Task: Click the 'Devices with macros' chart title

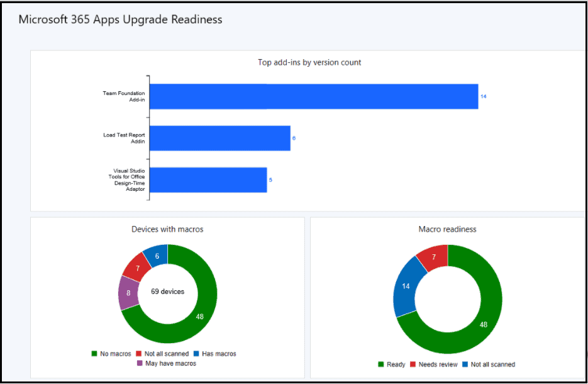Action: [x=167, y=229]
